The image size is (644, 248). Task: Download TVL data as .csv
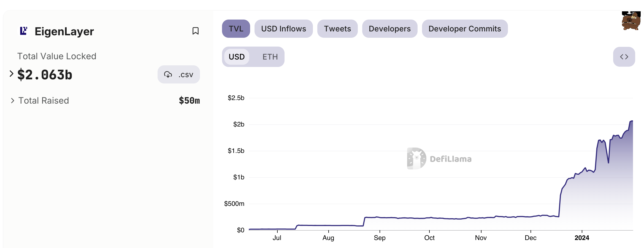(x=179, y=74)
